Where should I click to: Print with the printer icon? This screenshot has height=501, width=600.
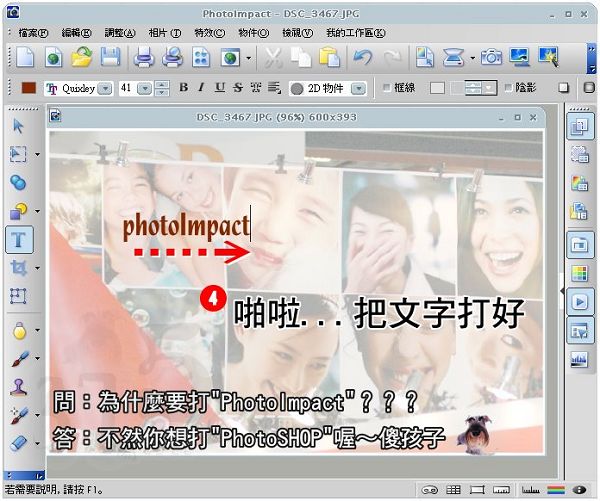(x=143, y=58)
